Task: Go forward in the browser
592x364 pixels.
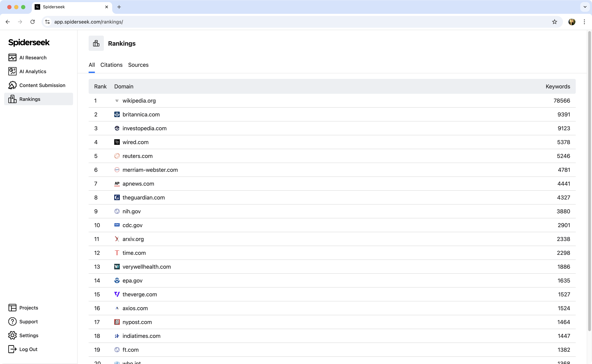Action: 20,22
